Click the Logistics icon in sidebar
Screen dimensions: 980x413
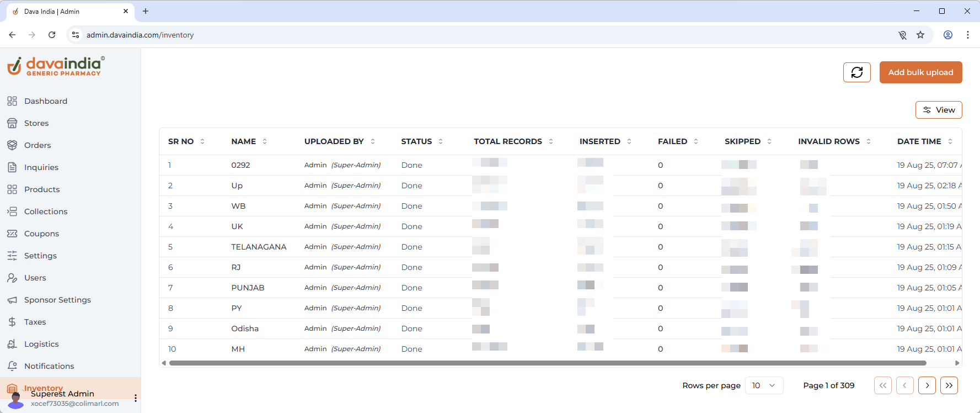tap(12, 344)
